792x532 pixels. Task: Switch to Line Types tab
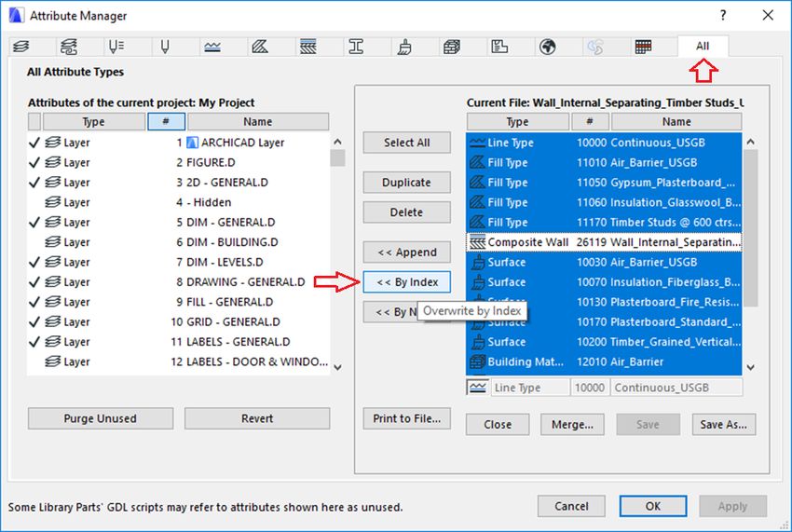coord(212,47)
